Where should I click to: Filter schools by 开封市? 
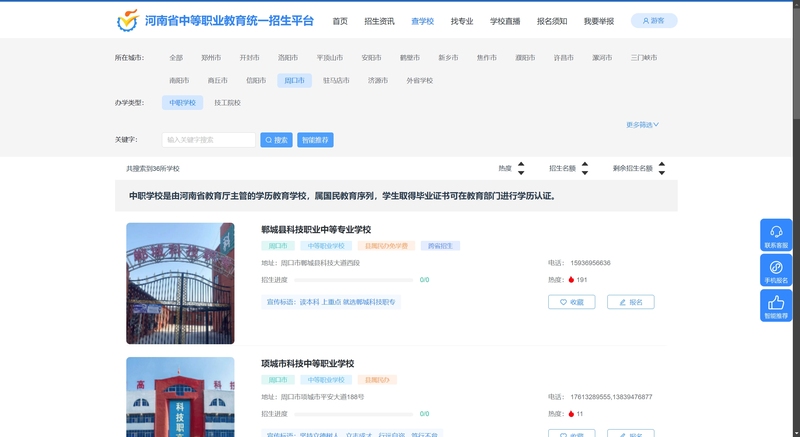click(x=249, y=58)
